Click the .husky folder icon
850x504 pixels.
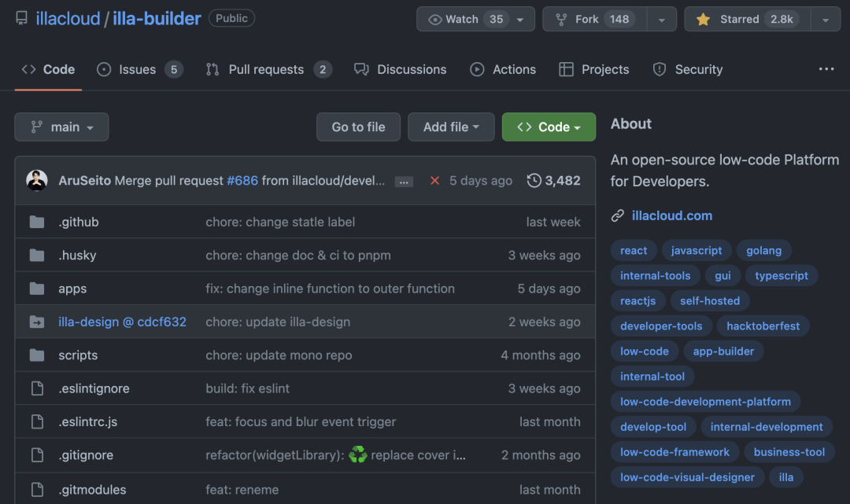point(37,255)
